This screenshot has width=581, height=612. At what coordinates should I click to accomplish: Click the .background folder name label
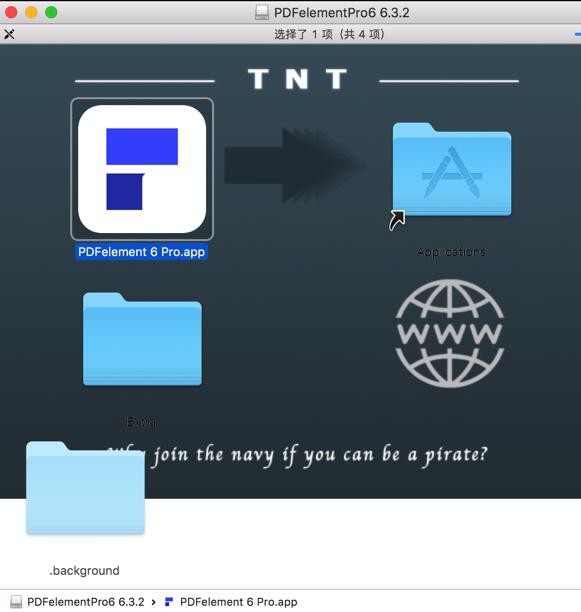84,571
